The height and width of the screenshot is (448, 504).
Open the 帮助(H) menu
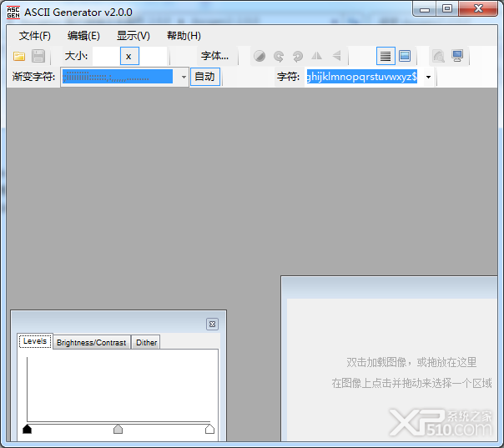(184, 36)
